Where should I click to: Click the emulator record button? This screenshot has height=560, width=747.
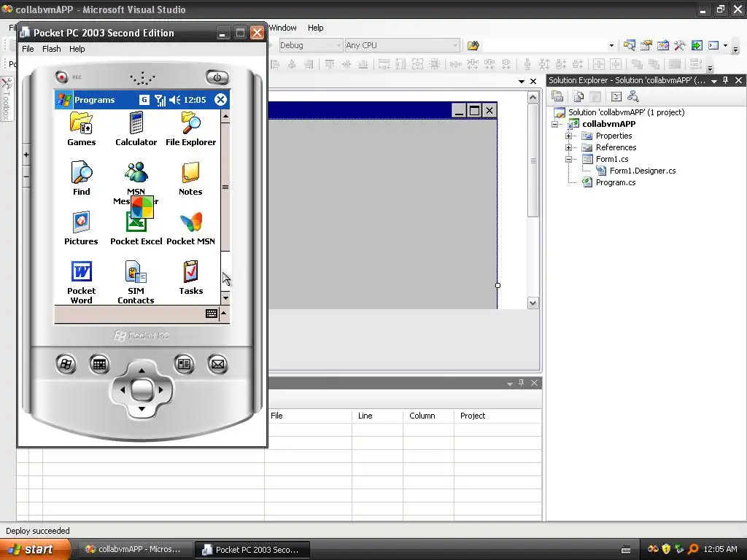(x=61, y=76)
